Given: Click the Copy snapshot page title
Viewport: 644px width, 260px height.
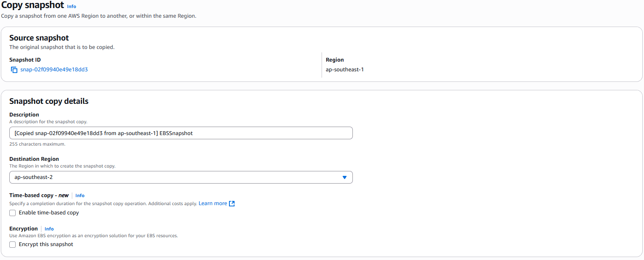Looking at the screenshot, I should click(x=33, y=5).
